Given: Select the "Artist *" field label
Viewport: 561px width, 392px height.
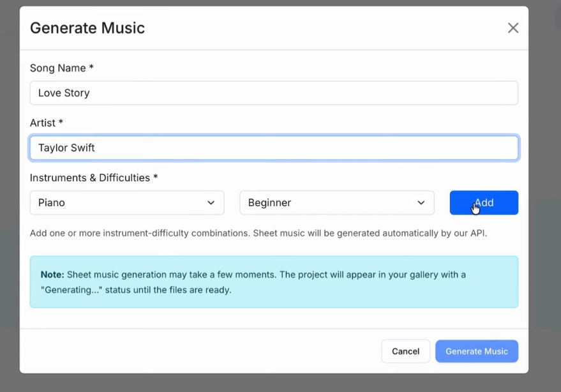Looking at the screenshot, I should pyautogui.click(x=47, y=123).
